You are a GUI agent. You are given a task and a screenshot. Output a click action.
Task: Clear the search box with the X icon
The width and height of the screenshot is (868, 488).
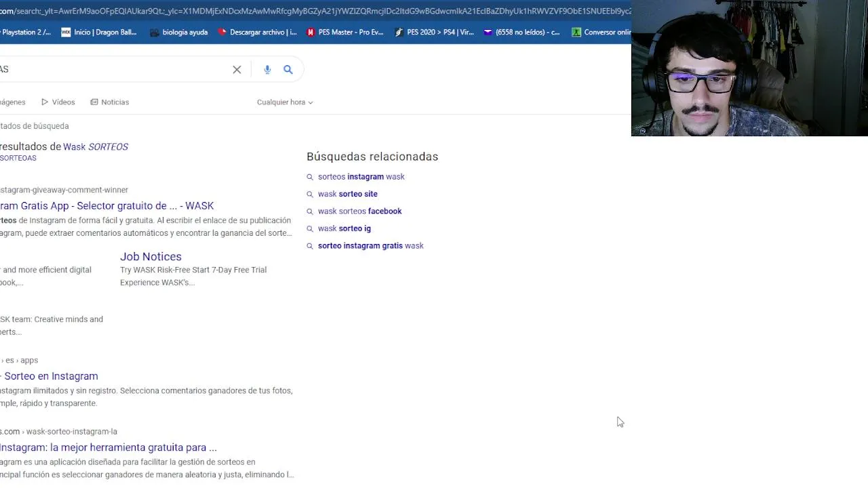237,70
